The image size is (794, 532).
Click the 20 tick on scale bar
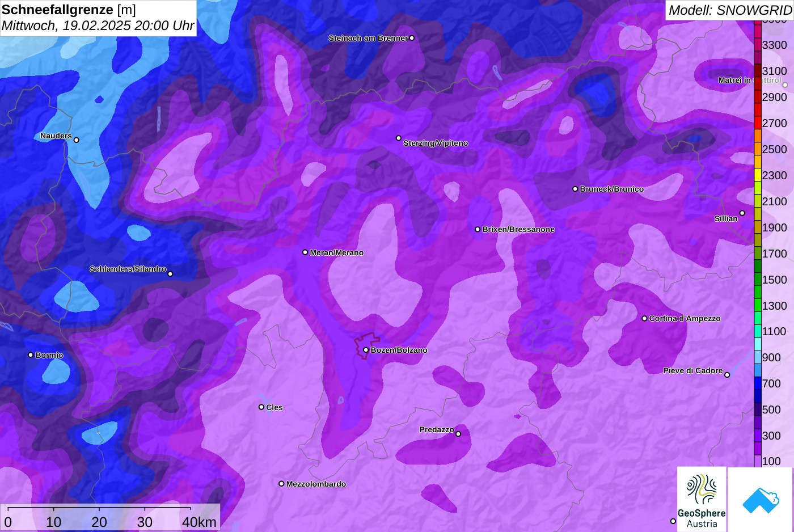[x=99, y=522]
